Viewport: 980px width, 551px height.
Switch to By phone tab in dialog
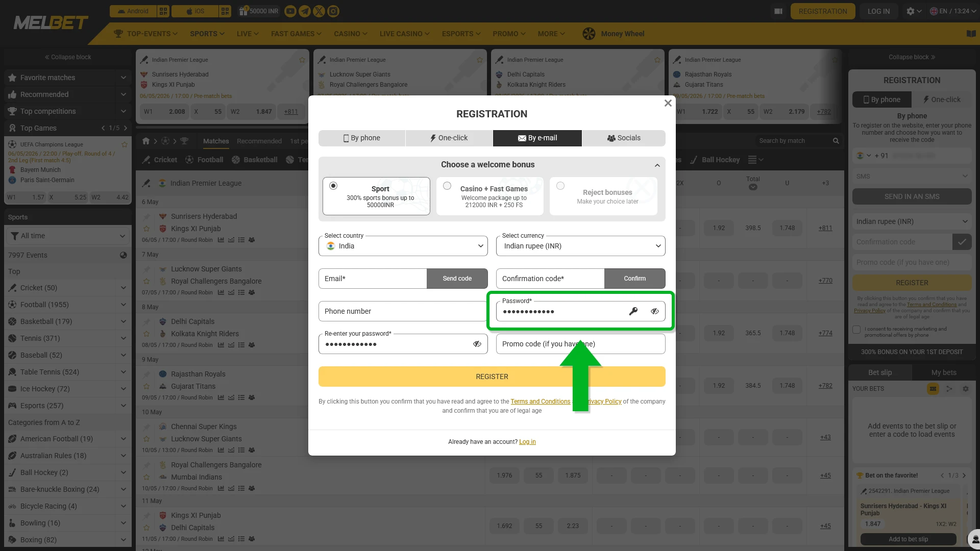[362, 138]
